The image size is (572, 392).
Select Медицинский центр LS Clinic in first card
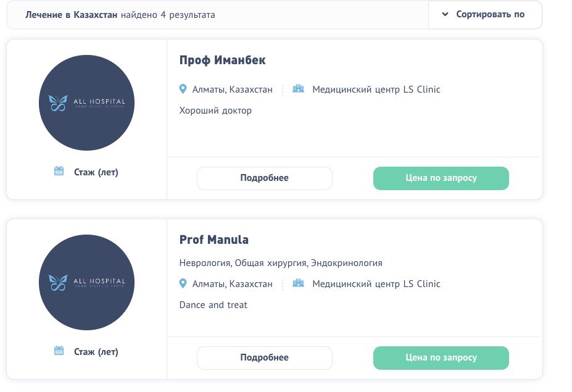(x=376, y=90)
